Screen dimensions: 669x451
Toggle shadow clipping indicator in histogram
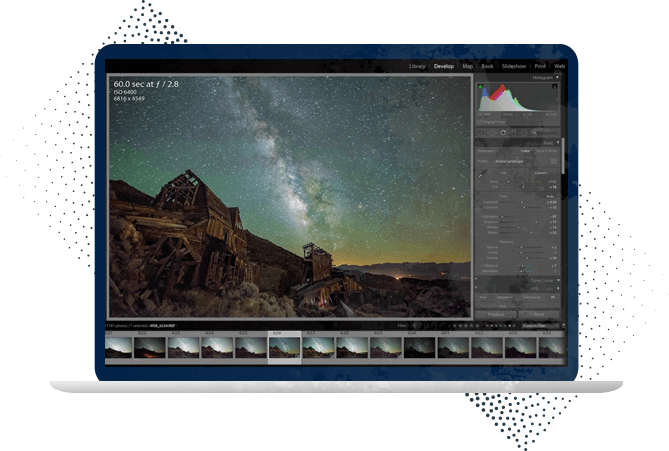[480, 84]
